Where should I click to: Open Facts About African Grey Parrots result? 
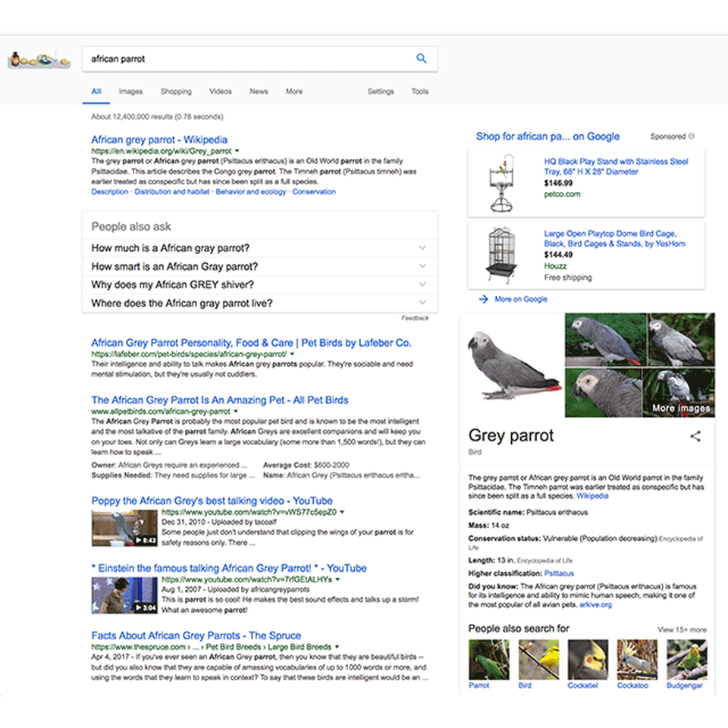196,635
